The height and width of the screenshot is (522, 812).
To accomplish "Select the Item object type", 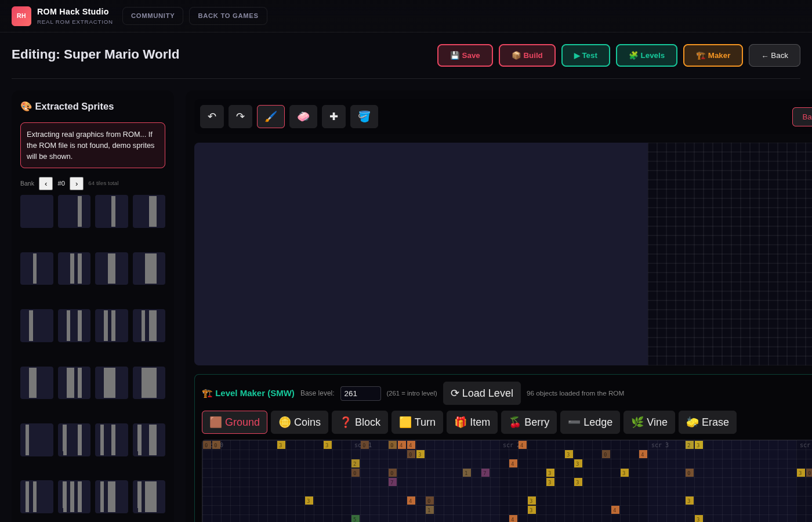I will pyautogui.click(x=472, y=422).
